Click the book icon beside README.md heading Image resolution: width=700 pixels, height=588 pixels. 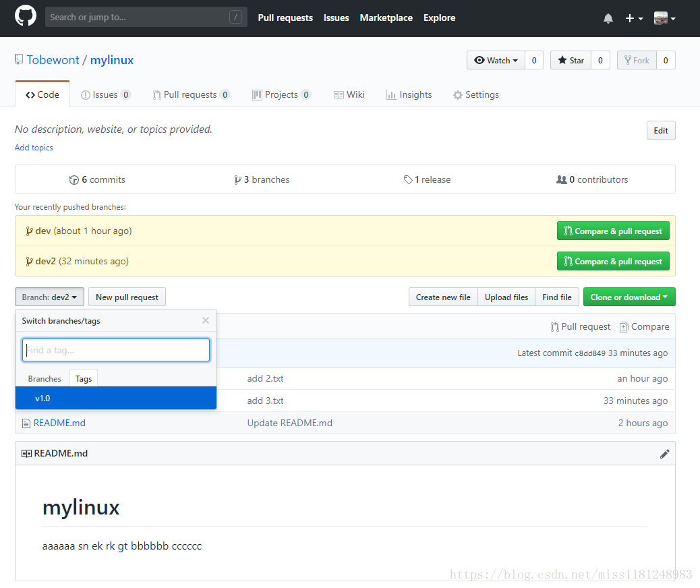(26, 454)
